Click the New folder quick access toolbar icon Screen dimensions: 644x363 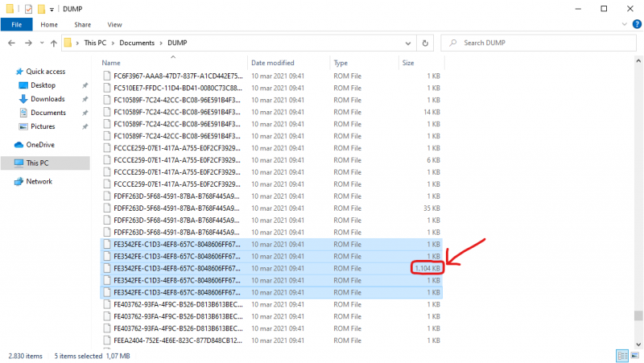click(x=41, y=9)
